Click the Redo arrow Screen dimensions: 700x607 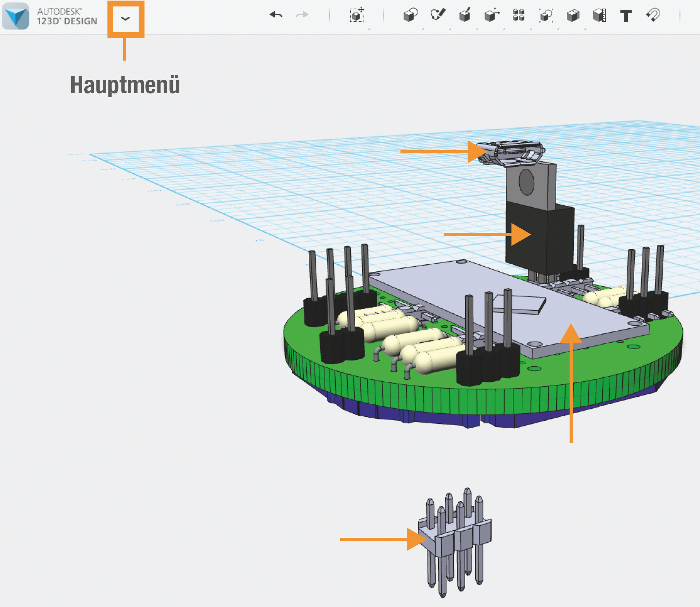click(302, 15)
